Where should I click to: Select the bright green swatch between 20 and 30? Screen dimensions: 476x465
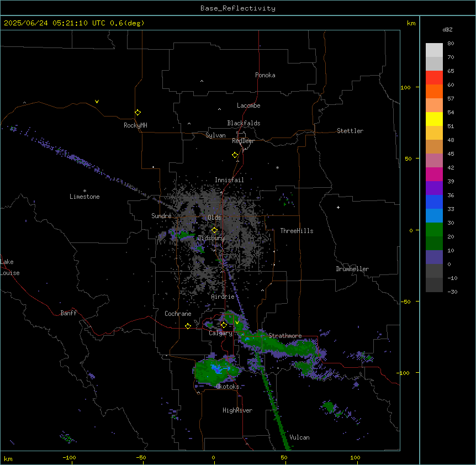434,230
